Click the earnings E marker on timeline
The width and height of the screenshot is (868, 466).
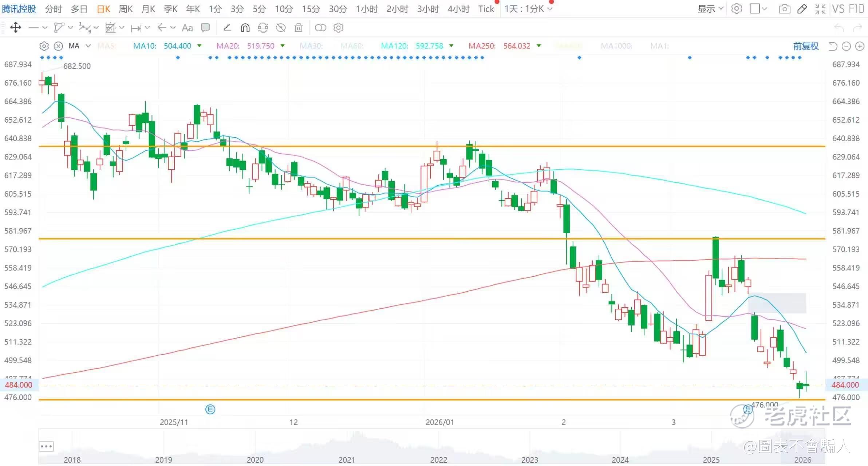coord(210,409)
